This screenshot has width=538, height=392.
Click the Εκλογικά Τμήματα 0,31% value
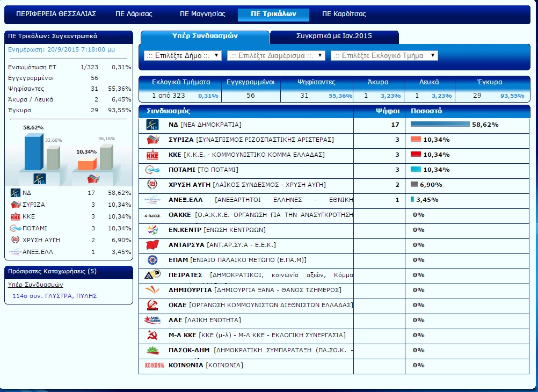pos(208,96)
